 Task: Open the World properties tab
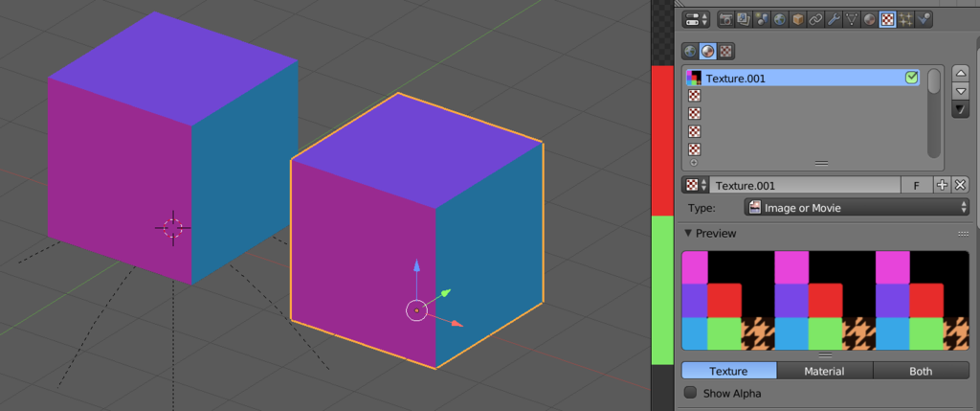tap(779, 19)
